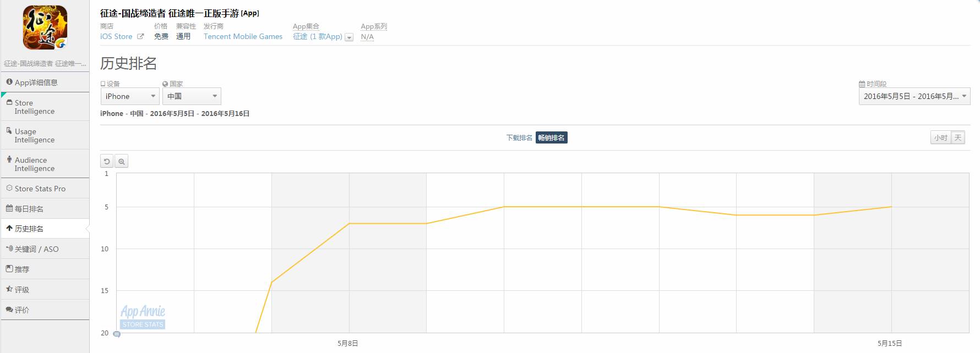This screenshot has height=353, width=980.
Task: Open Tencent Mobile Games publisher link
Action: pyautogui.click(x=243, y=37)
